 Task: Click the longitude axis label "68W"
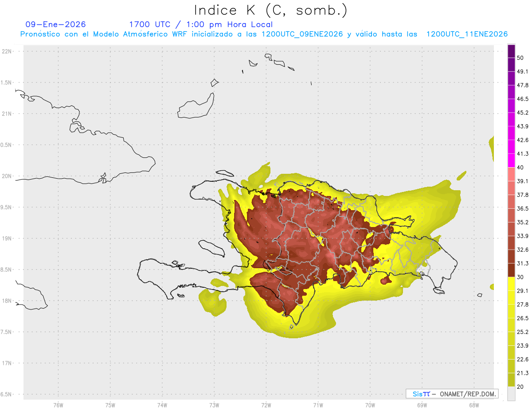[473, 405]
